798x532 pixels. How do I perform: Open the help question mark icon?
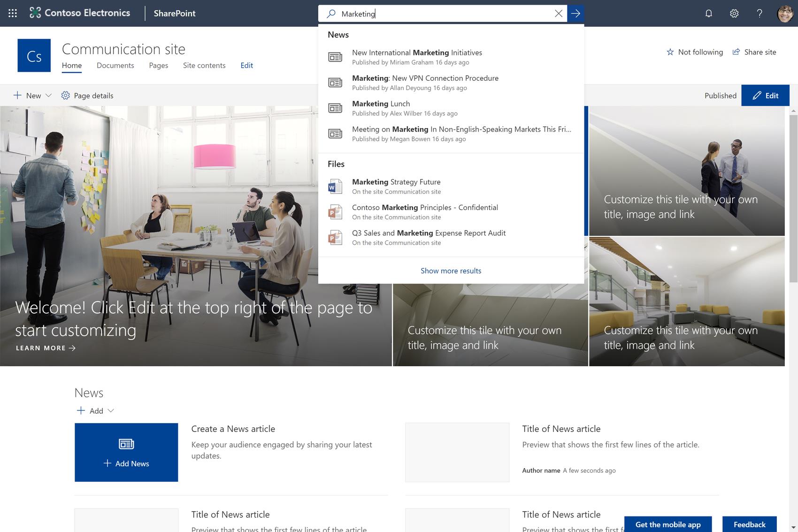pos(760,13)
